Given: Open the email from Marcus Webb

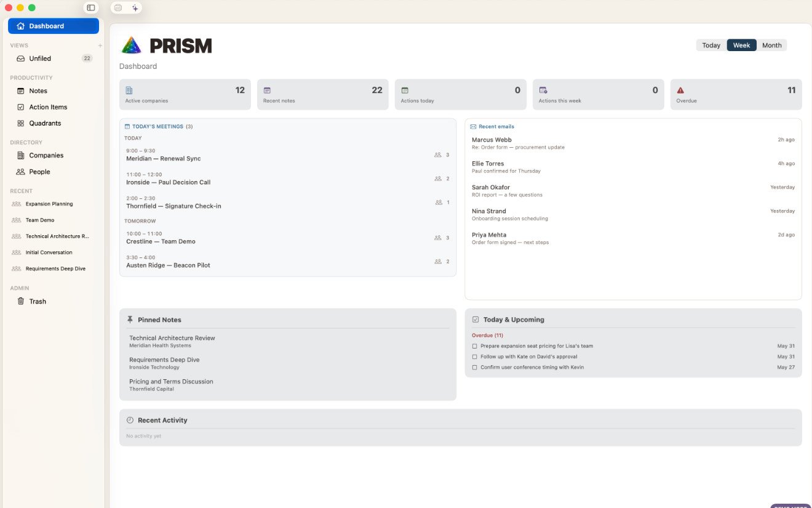Looking at the screenshot, I should point(633,143).
